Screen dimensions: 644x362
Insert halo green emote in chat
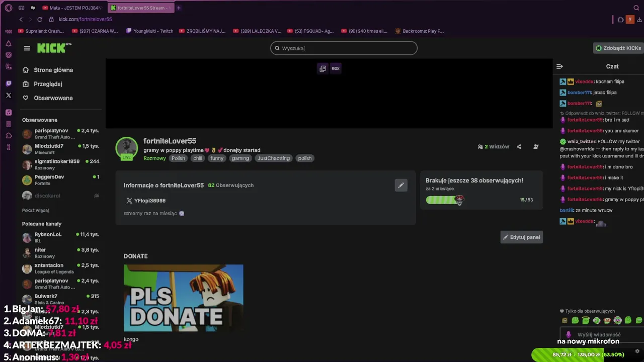(x=586, y=320)
